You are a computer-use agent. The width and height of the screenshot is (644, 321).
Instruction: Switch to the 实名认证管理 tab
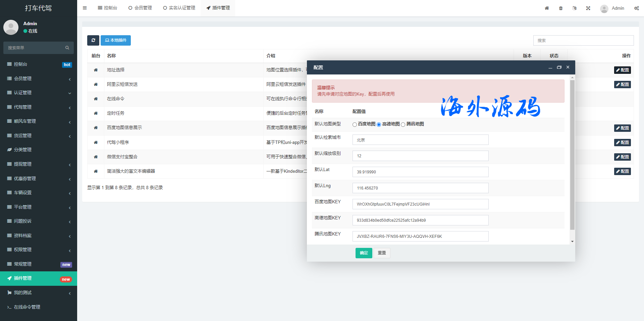179,8
